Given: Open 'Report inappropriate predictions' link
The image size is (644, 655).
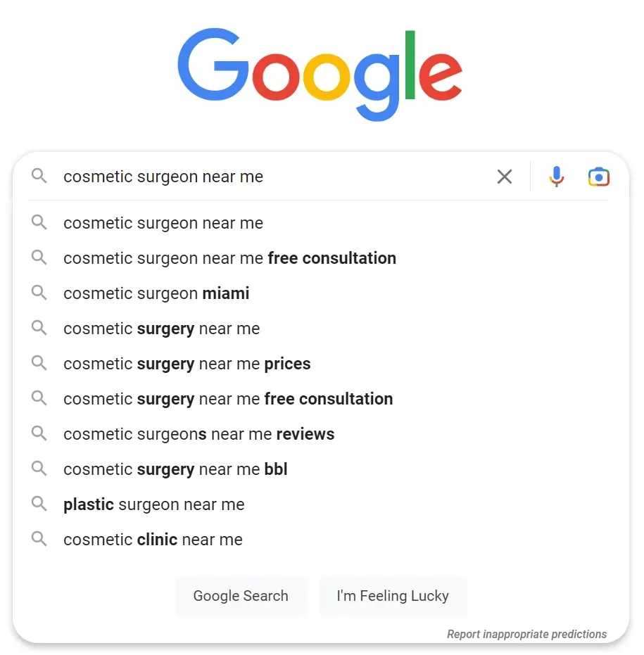Looking at the screenshot, I should (526, 634).
